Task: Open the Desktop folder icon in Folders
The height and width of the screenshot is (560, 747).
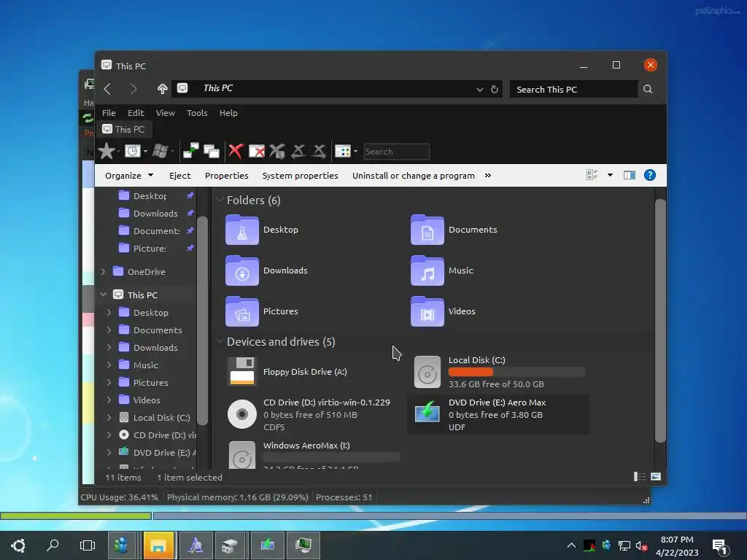Action: (x=242, y=230)
